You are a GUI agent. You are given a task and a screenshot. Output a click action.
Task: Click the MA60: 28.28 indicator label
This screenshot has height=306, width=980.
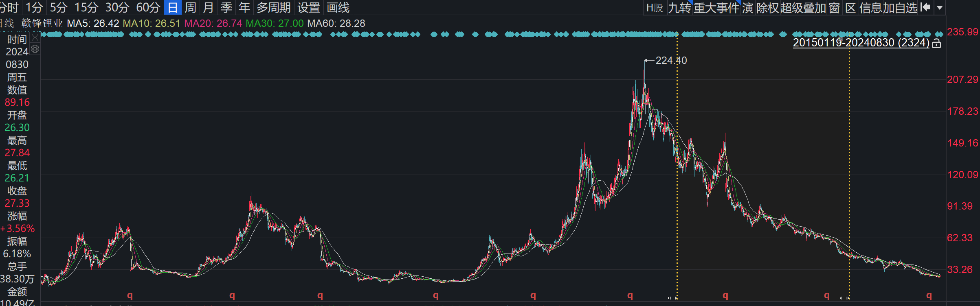(x=336, y=23)
